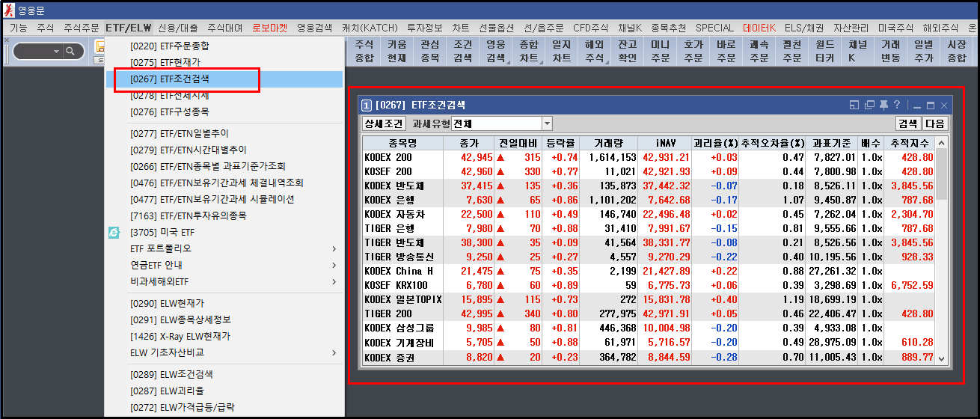Select [0277] ETF/ETN일별추이 menu entry

point(224,133)
